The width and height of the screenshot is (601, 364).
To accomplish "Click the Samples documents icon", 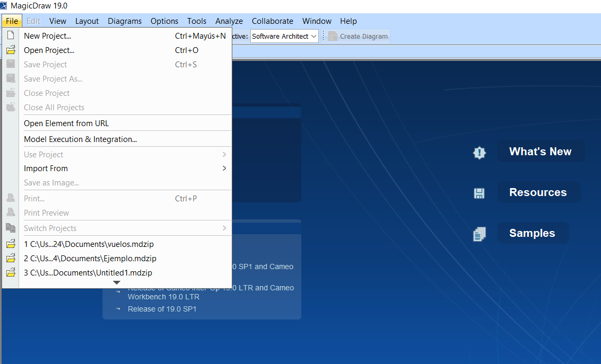I will tap(479, 234).
